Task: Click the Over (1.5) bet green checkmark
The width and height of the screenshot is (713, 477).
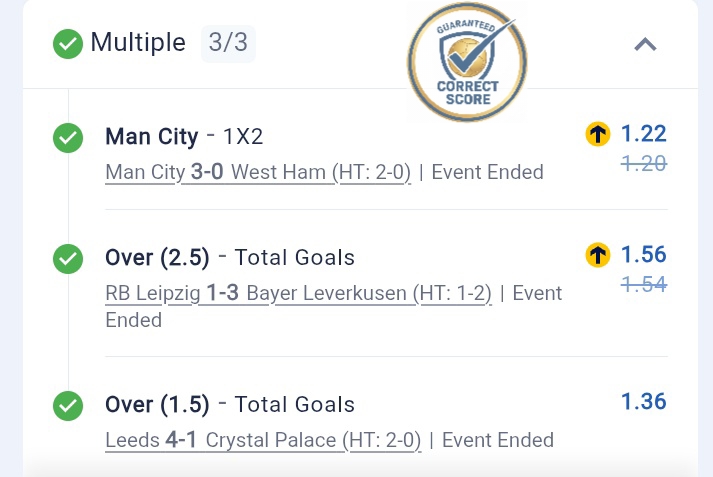Action: click(68, 405)
